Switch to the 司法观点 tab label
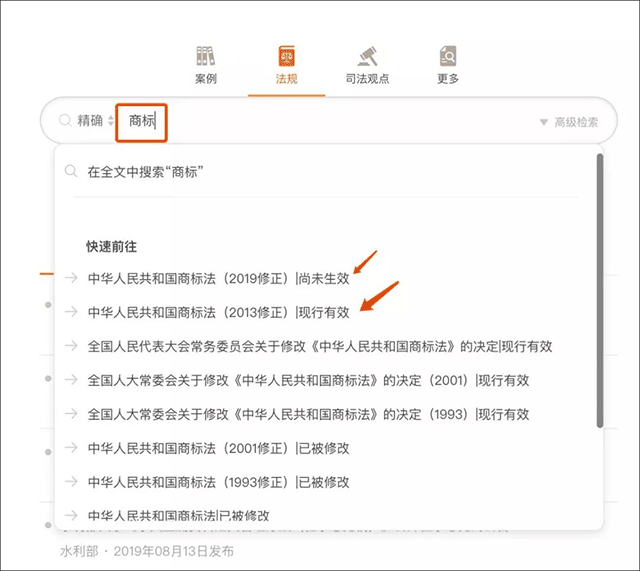The height and width of the screenshot is (571, 640). (x=366, y=79)
